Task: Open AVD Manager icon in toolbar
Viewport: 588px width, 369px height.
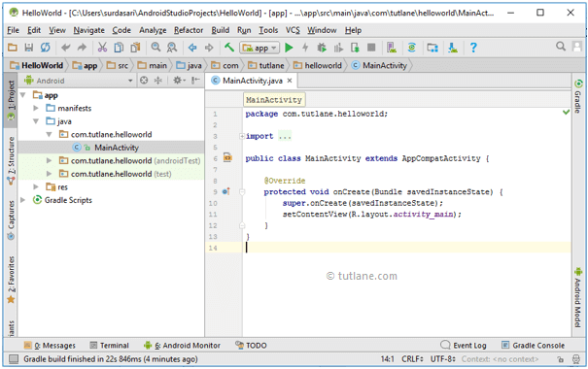Action: tap(392, 48)
